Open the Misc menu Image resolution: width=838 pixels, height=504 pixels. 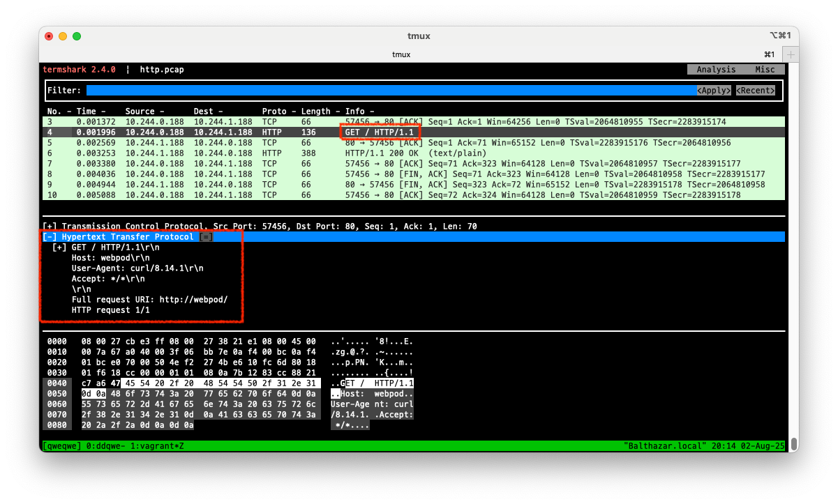765,70
